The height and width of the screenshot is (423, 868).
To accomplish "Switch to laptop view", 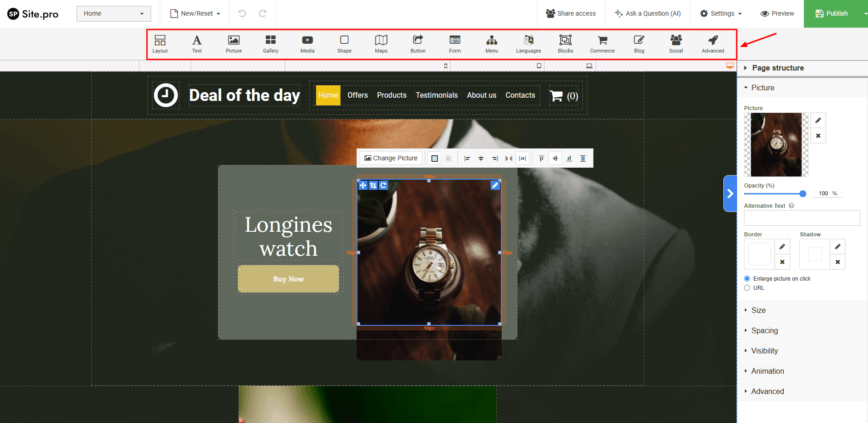I will tap(589, 66).
